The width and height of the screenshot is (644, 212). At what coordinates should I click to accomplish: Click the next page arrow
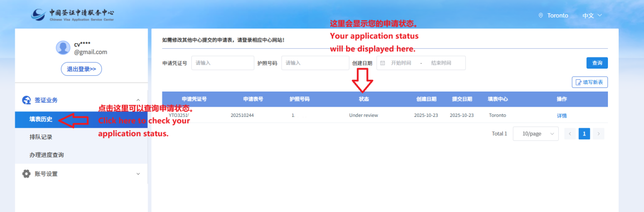599,134
